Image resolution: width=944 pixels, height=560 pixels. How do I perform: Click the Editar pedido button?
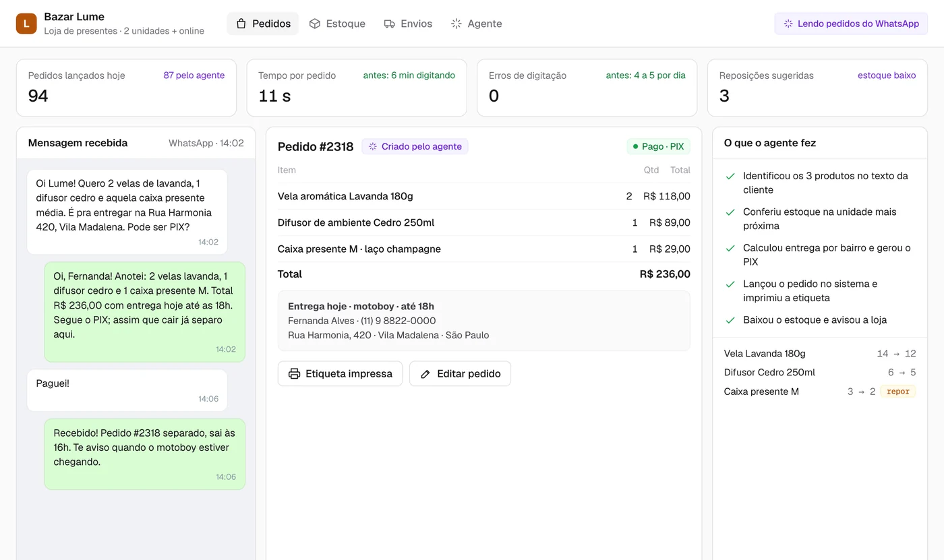tap(460, 373)
